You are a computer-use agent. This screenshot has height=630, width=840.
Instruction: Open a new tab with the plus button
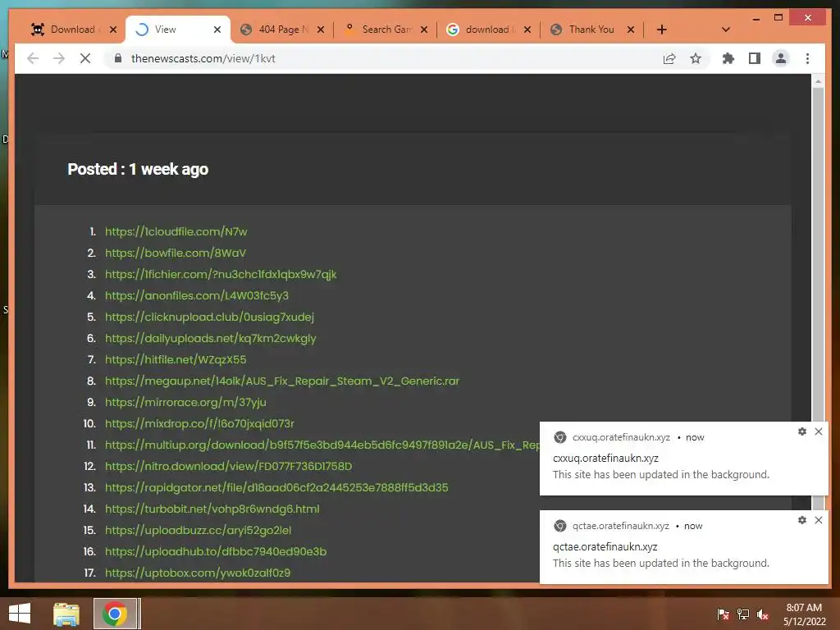point(662,30)
